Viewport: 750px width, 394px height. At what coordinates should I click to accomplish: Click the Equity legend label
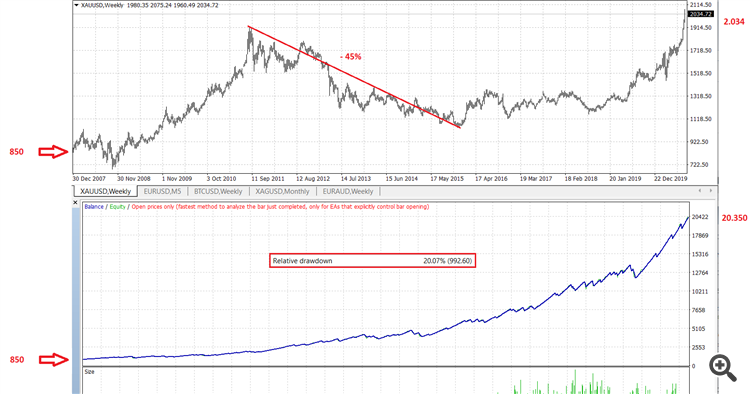pyautogui.click(x=117, y=207)
